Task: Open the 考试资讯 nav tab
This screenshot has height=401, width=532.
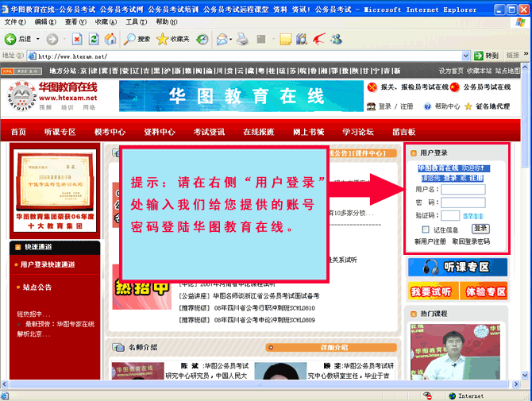Action: pyautogui.click(x=209, y=132)
